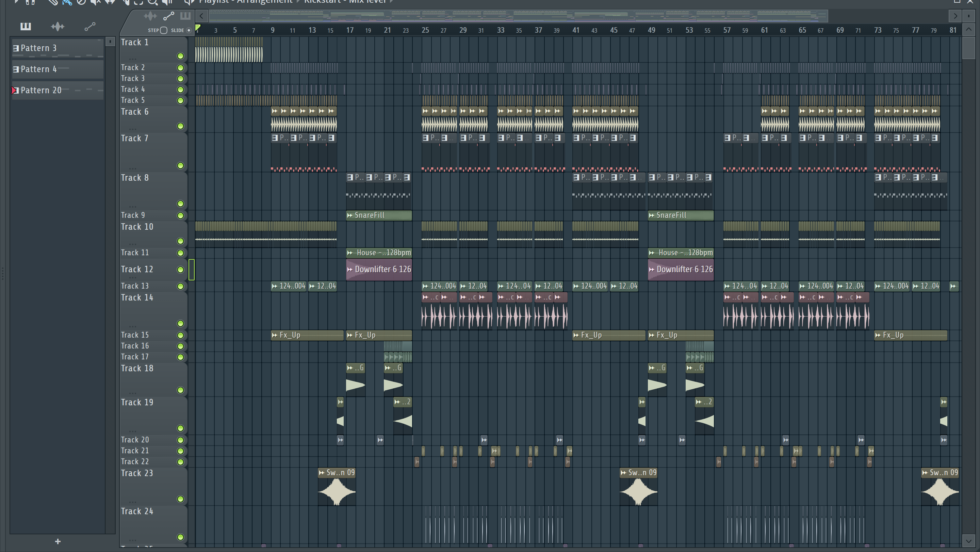Collapse the picker panel with small button
Screen dimensions: 980x552
(110, 41)
